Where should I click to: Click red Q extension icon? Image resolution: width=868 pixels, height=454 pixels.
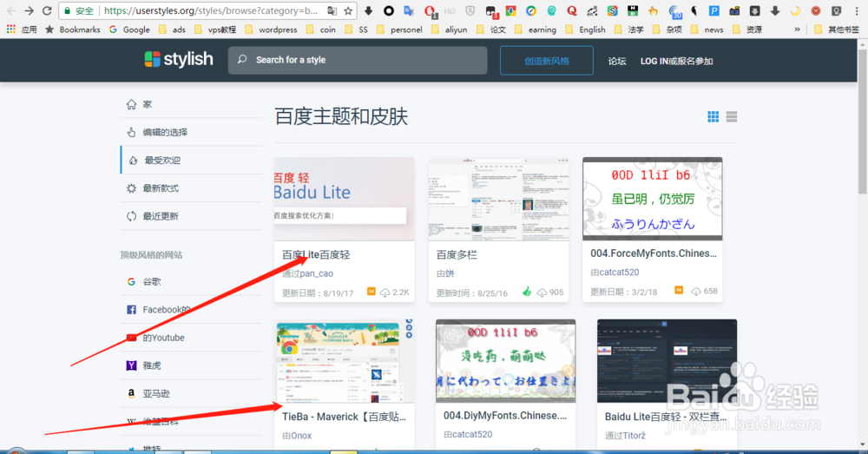pos(572,10)
